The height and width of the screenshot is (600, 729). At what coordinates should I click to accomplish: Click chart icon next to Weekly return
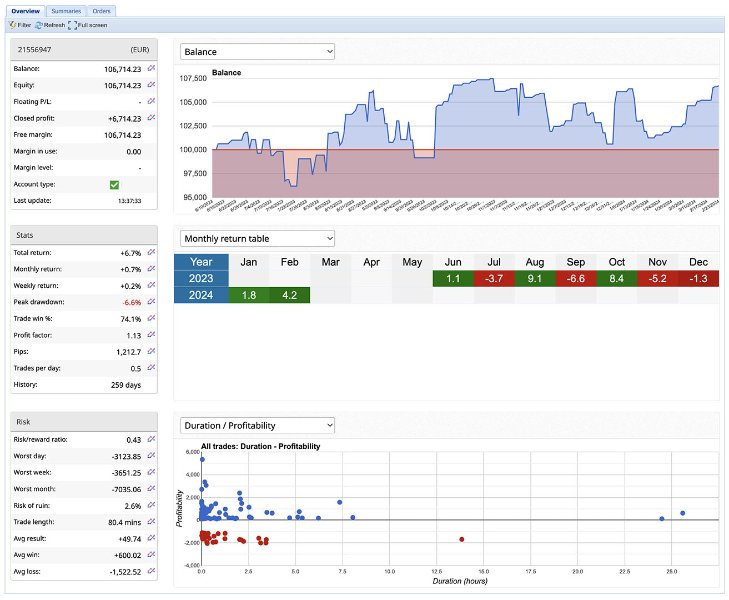coord(151,285)
